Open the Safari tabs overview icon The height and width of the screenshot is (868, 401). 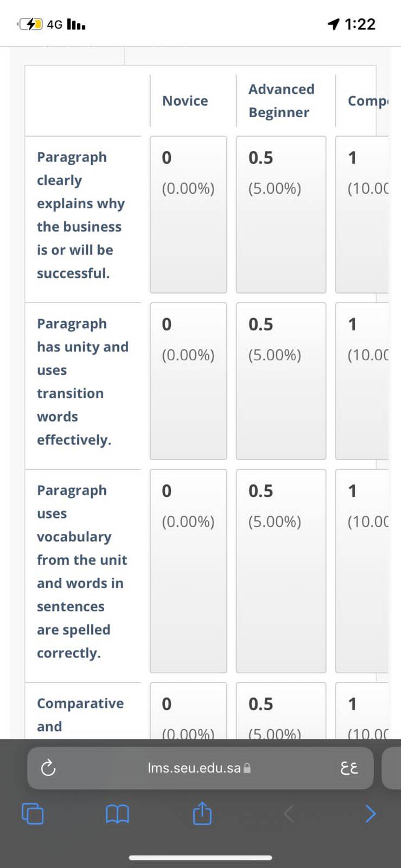(x=33, y=813)
